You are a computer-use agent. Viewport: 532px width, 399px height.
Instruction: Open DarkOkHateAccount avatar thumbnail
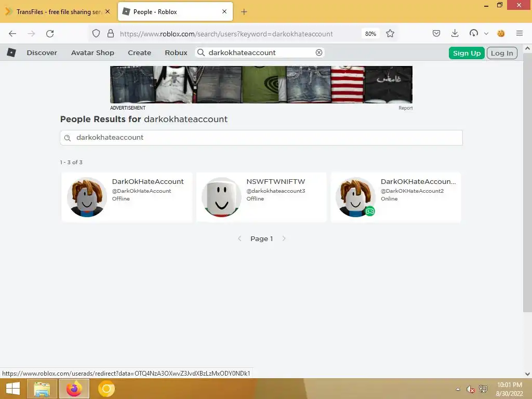click(x=87, y=197)
